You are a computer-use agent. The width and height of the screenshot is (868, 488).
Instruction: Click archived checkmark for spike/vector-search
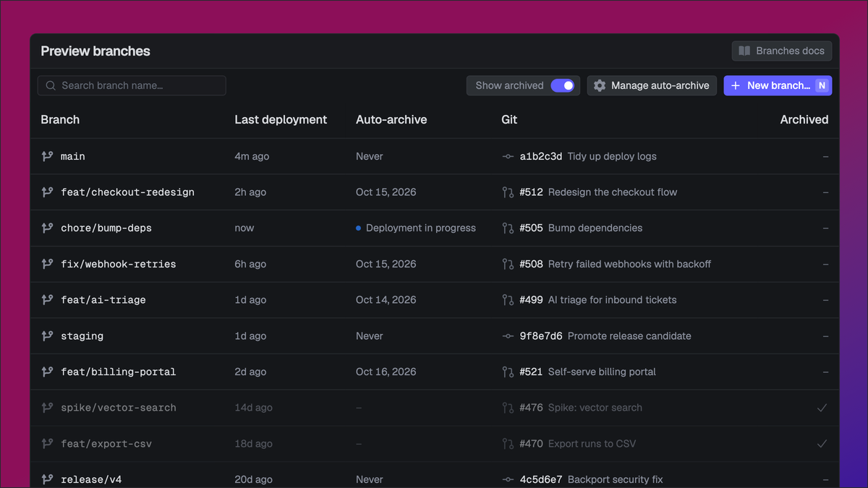(822, 408)
